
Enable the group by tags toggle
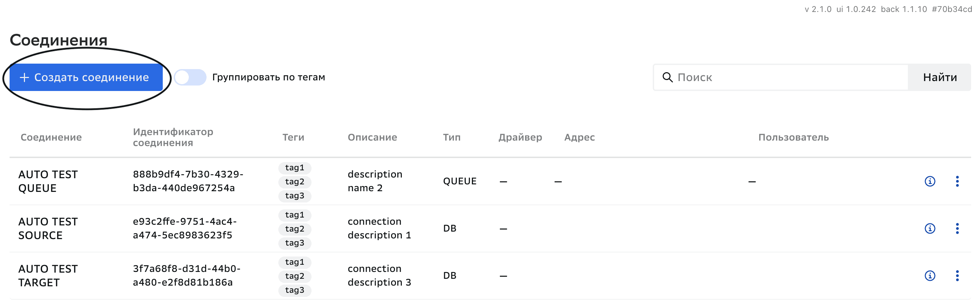pyautogui.click(x=190, y=77)
